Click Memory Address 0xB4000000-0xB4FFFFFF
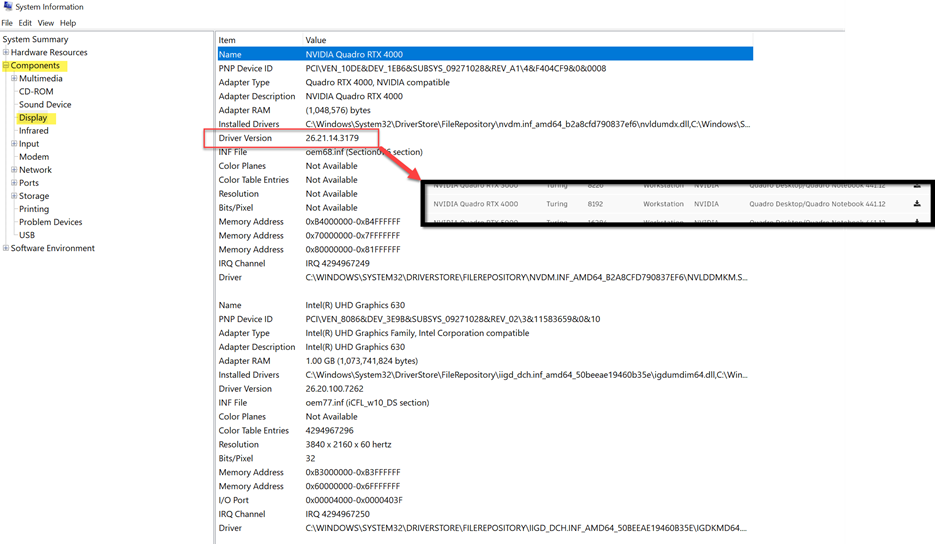The image size is (935, 544). [353, 221]
